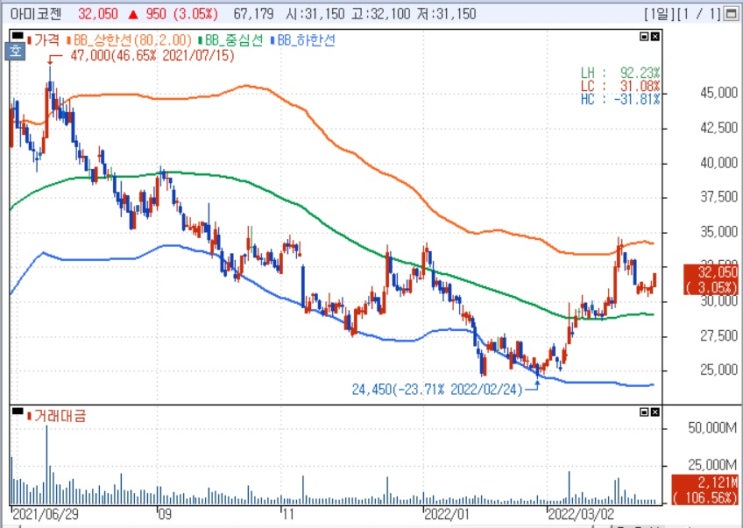Click the stock name 아미코젠

pyautogui.click(x=36, y=14)
